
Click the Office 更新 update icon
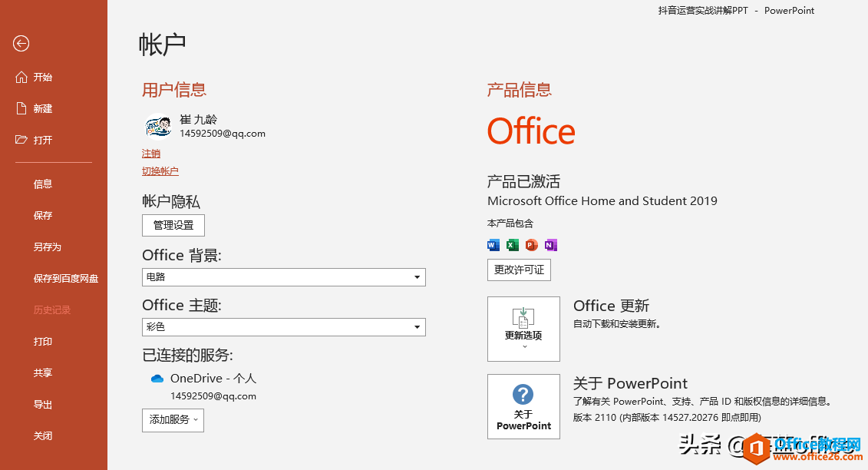pos(523,319)
